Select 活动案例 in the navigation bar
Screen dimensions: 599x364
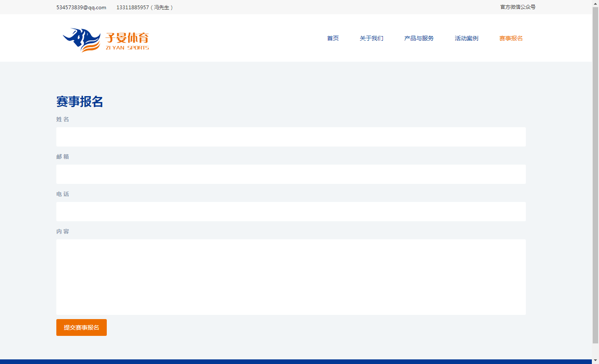(466, 38)
